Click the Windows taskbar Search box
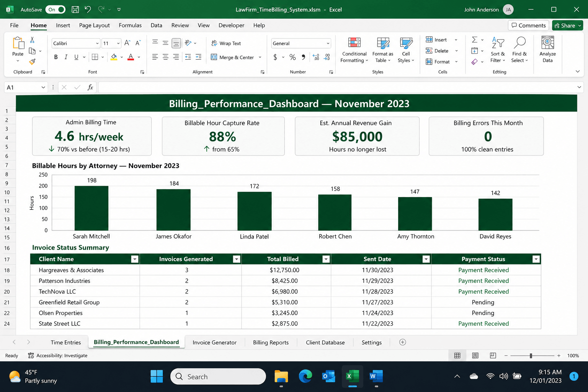Image resolution: width=588 pixels, height=392 pixels. pyautogui.click(x=218, y=377)
